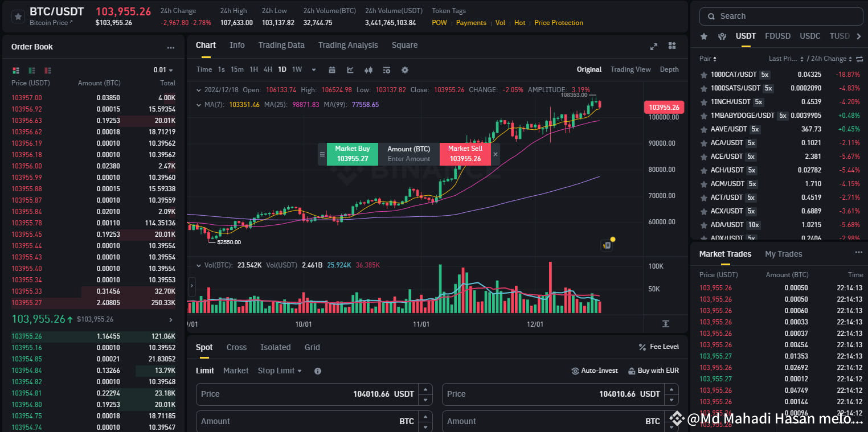
Task: Click the quick trade widget's three-line handle
Action: pos(322,154)
